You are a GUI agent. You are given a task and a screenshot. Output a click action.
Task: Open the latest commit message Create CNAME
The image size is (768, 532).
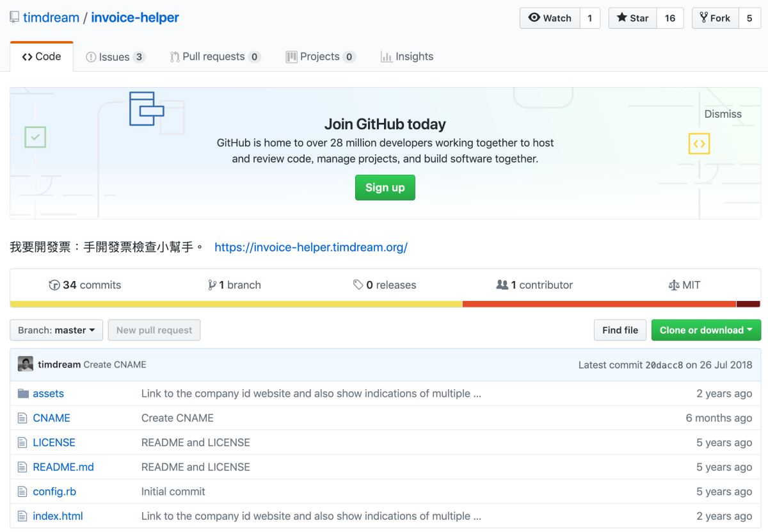(115, 365)
